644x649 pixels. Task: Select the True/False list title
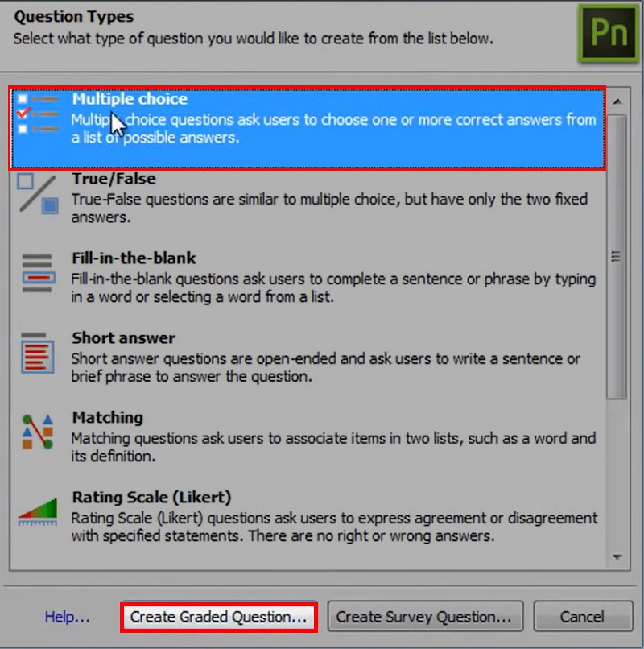[x=114, y=179]
